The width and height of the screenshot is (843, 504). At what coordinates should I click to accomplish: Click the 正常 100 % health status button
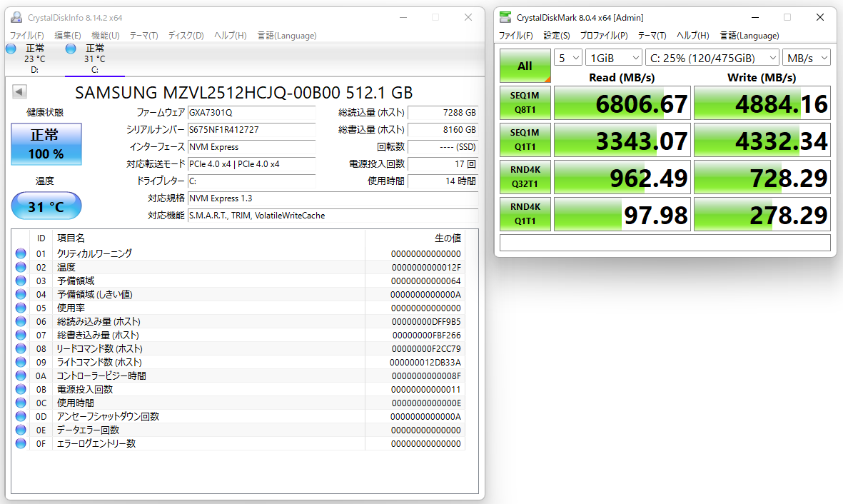point(46,143)
